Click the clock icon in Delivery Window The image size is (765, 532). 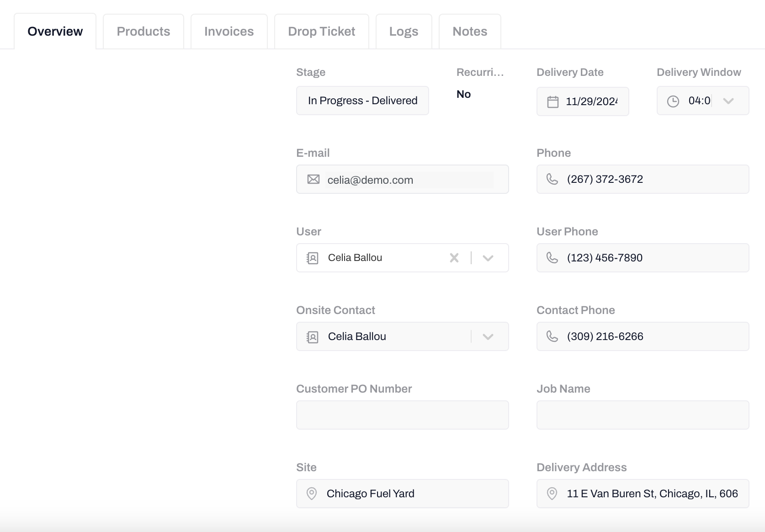coord(673,101)
